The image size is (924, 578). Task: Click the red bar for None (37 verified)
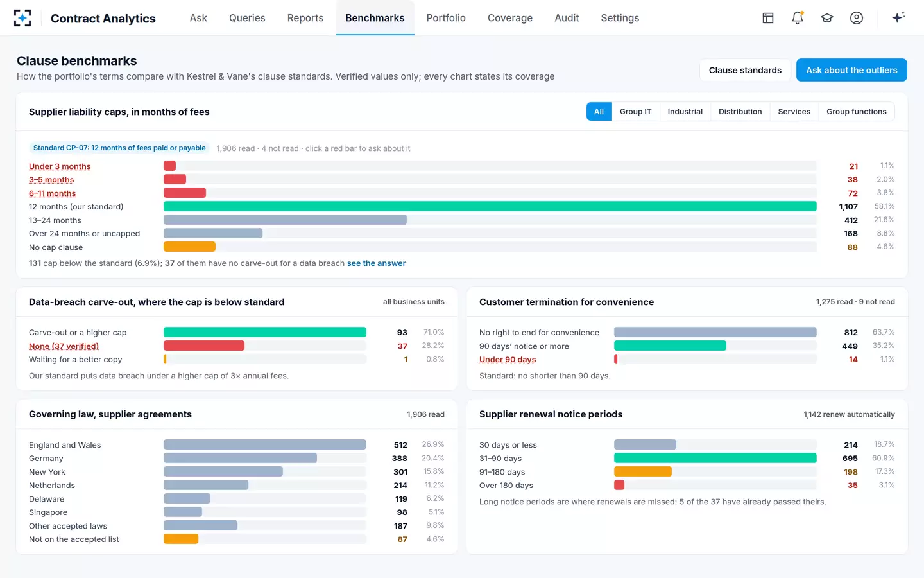click(204, 346)
